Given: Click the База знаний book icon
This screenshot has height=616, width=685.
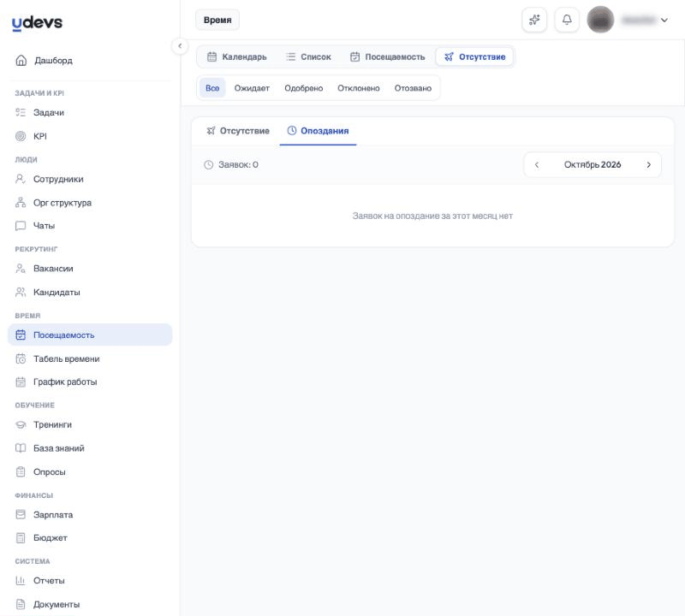Looking at the screenshot, I should 21,448.
